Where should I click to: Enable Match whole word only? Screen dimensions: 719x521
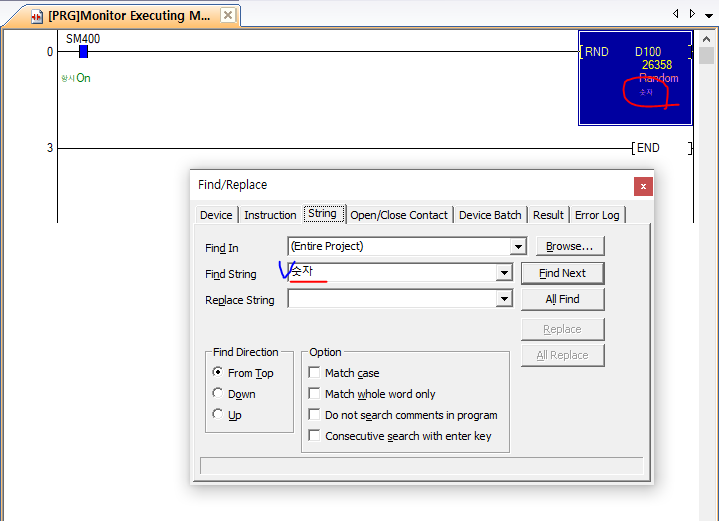[x=314, y=393]
